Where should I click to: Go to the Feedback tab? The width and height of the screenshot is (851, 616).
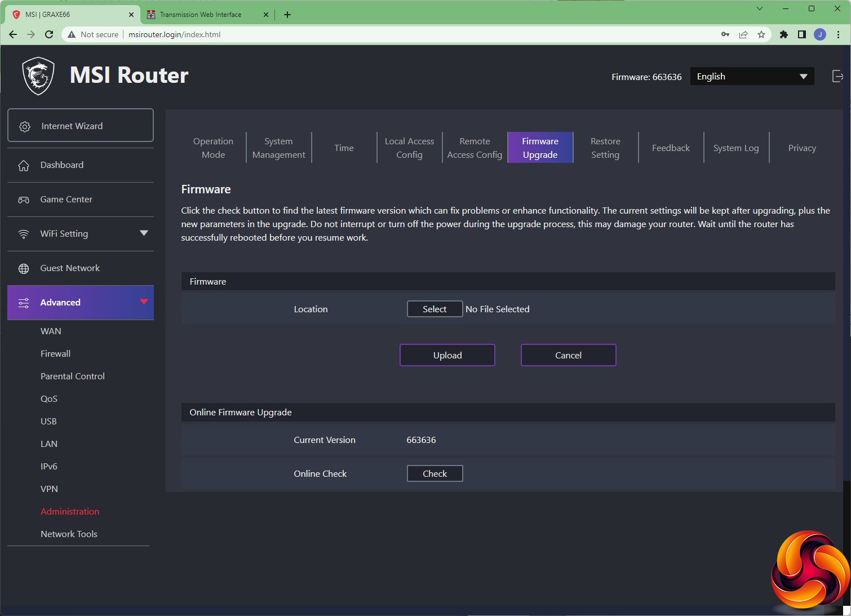pyautogui.click(x=671, y=148)
